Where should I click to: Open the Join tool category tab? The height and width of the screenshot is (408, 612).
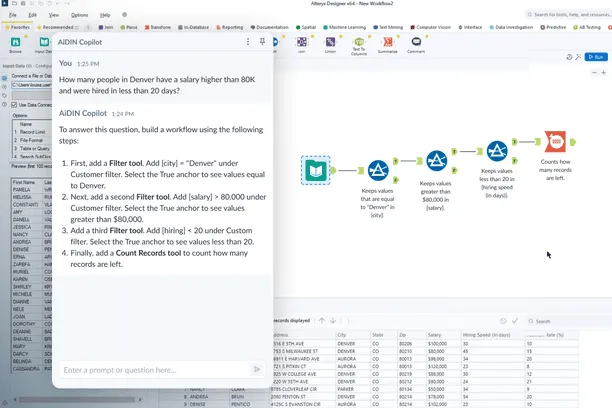pos(106,27)
